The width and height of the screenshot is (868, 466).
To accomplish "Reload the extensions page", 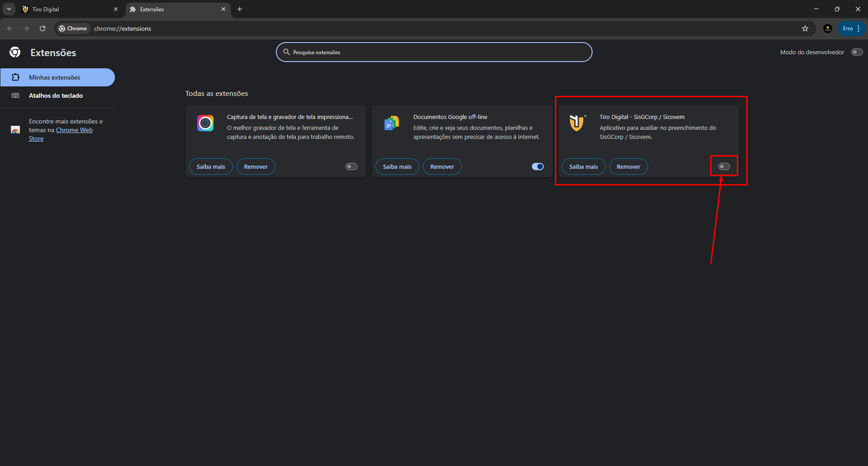I will tap(43, 29).
